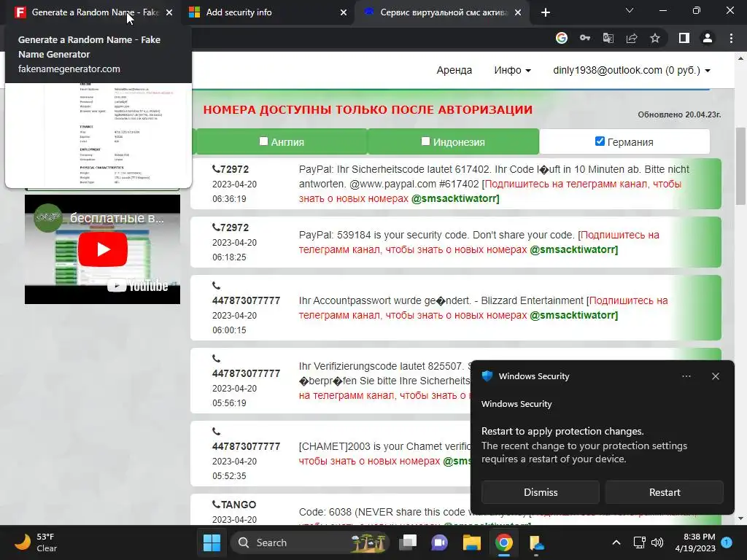Open Task View from the taskbar
The width and height of the screenshot is (747, 560).
coord(408,542)
